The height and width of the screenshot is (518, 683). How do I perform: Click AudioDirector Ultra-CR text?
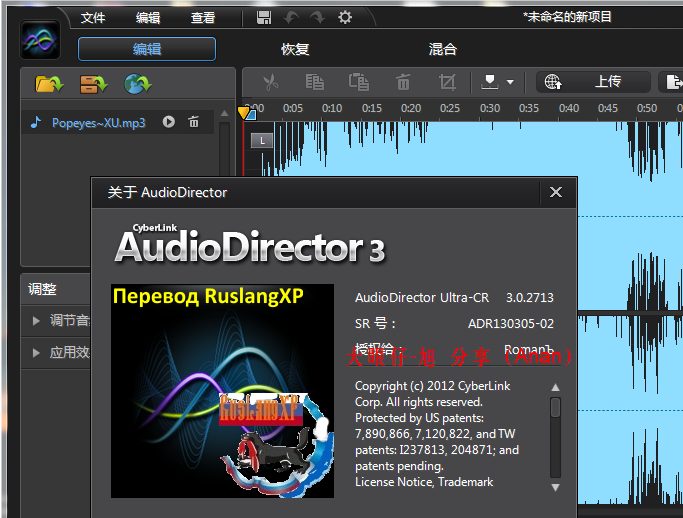click(x=422, y=298)
